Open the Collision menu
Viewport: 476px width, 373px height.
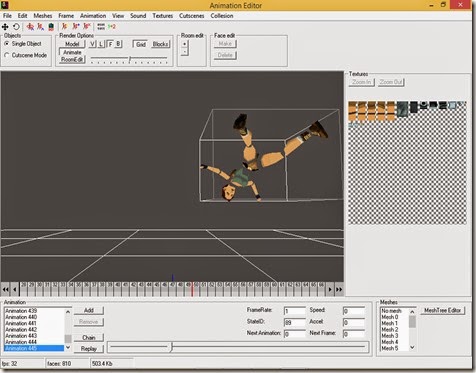(222, 16)
